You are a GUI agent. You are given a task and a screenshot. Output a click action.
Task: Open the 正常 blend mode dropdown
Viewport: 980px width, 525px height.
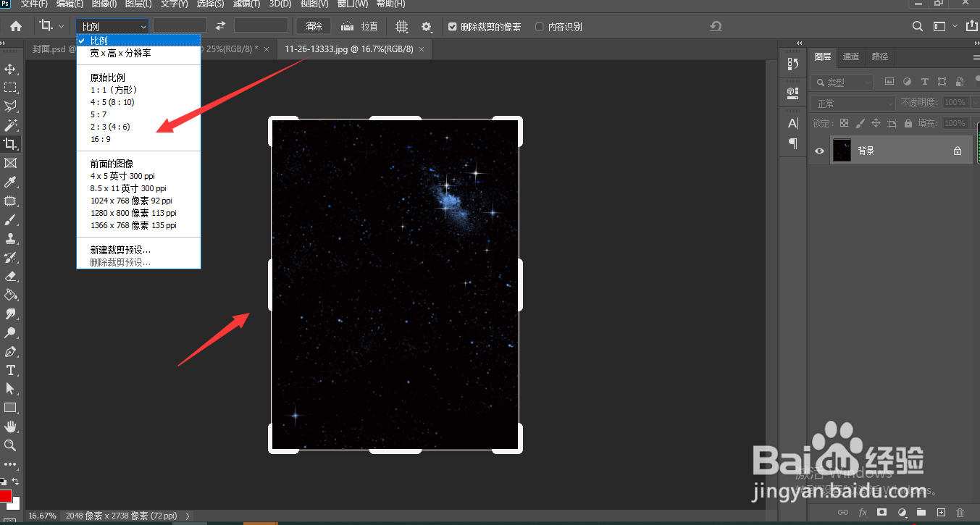(853, 104)
